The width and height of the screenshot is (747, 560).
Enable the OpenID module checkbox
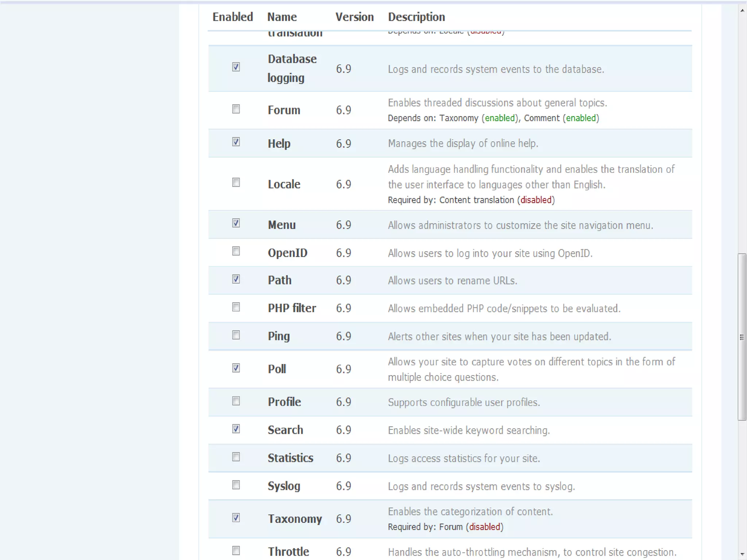[236, 251]
